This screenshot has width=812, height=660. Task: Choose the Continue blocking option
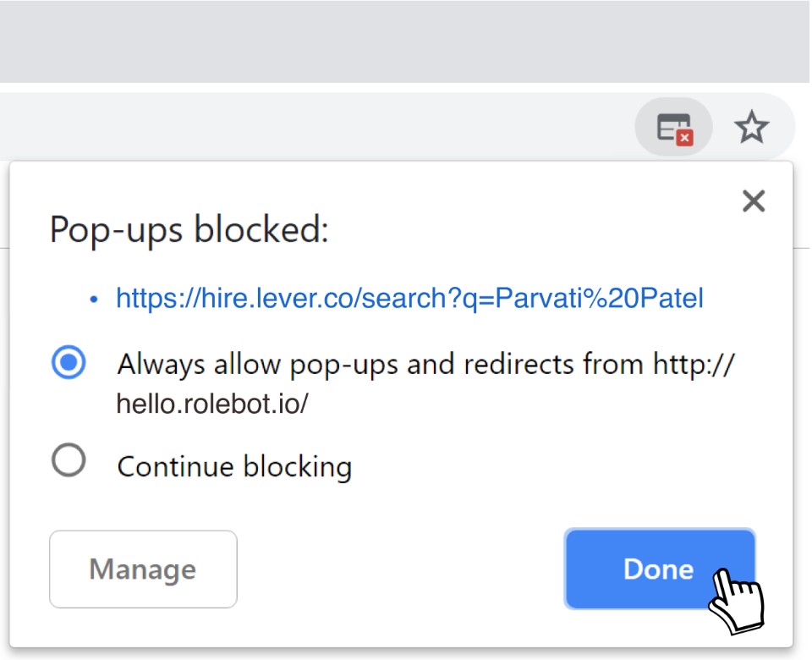[x=69, y=460]
